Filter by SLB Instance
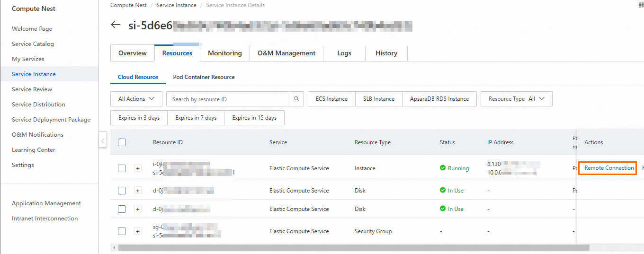 pos(379,99)
